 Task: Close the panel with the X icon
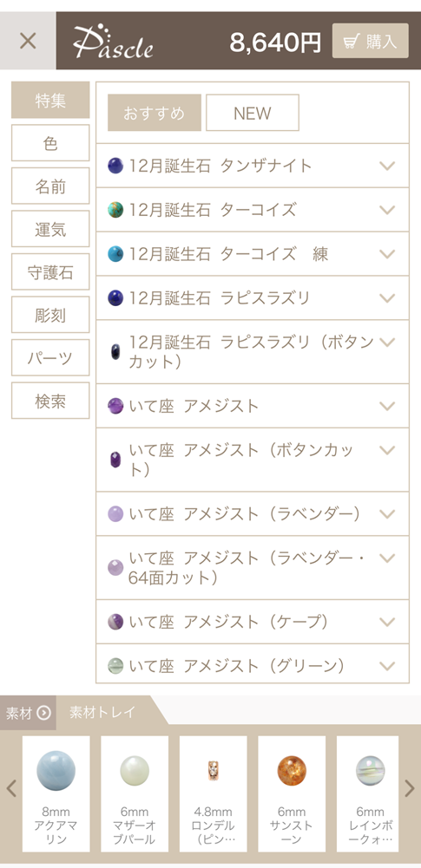click(28, 41)
